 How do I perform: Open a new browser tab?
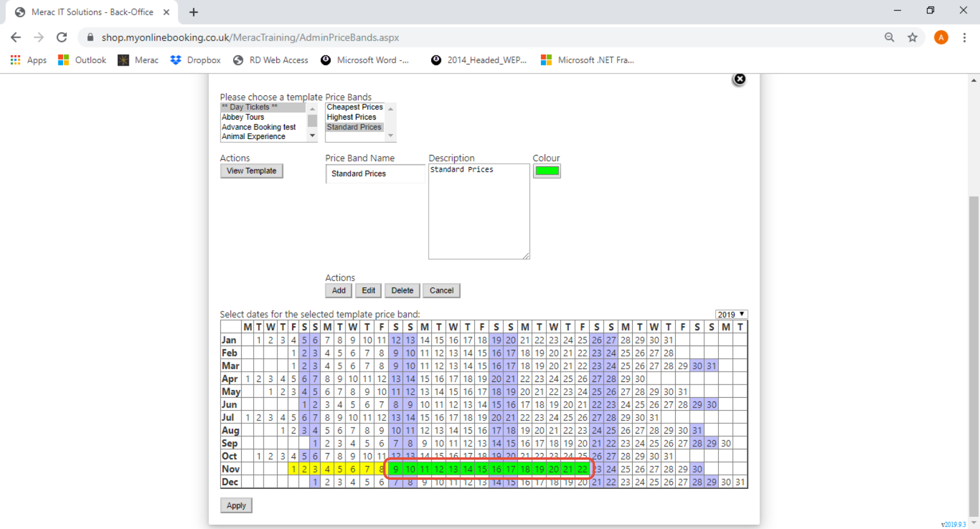pos(194,12)
